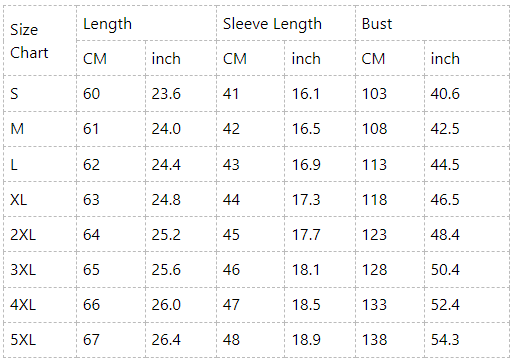Click the XL size row label
Viewport: 512px width, 363px height.
click(x=40, y=199)
